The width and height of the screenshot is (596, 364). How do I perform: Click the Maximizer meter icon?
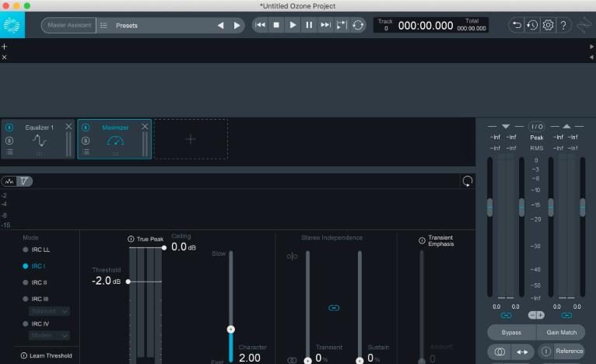[x=115, y=140]
